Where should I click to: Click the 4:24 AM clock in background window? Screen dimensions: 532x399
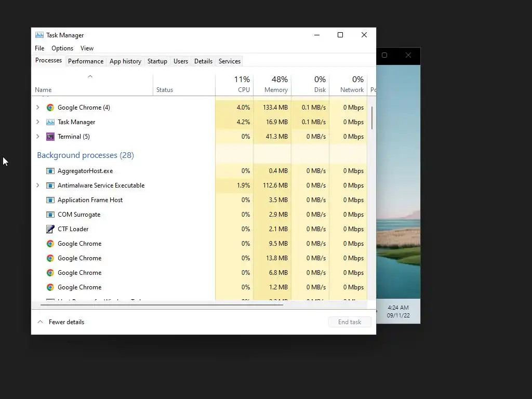tap(398, 308)
